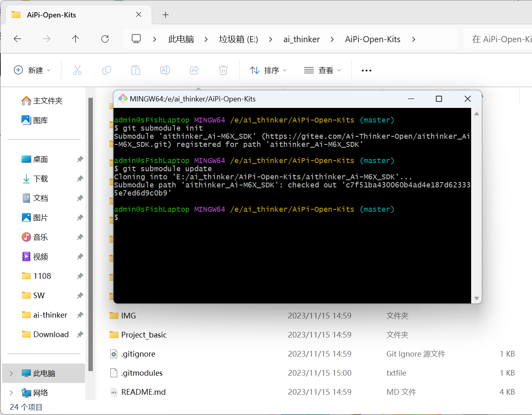Screen dimensions: 532x415
Task: Click the Cut scissors icon
Action: (x=77, y=70)
